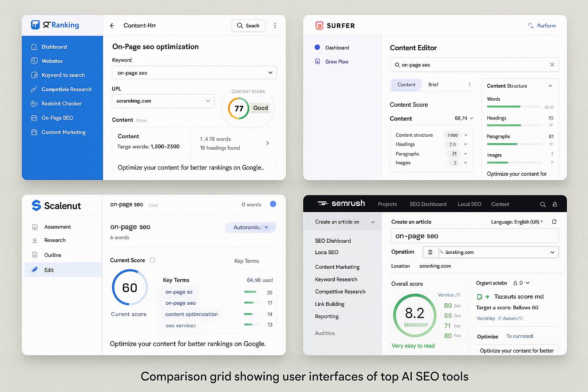Open the Paragraphs 31 dropdown in Surfer
The image size is (588, 392).
click(465, 154)
